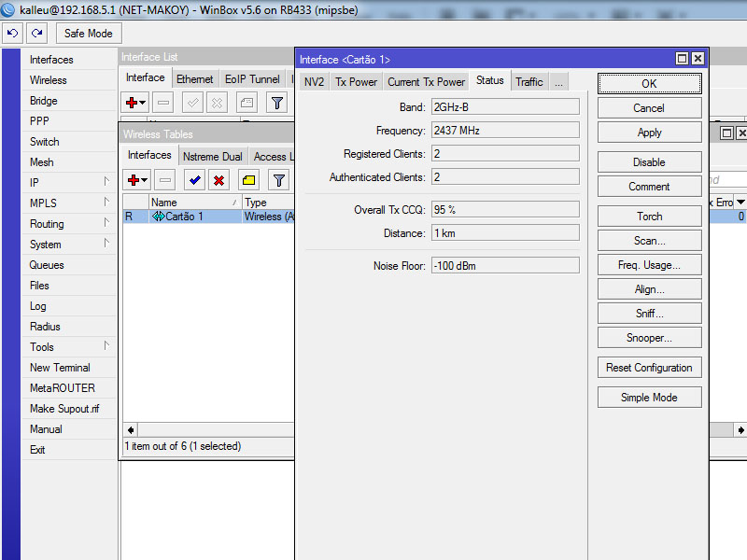This screenshot has width=747, height=560.
Task: Sort by the Name column header
Action: click(x=194, y=203)
